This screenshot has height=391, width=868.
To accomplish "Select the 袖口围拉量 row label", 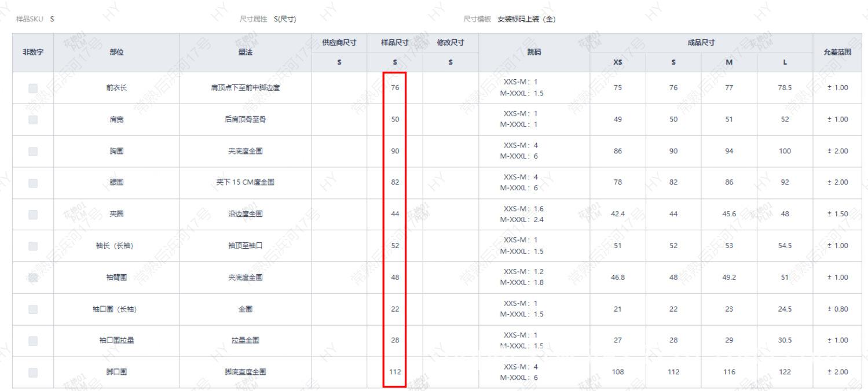I will point(116,340).
